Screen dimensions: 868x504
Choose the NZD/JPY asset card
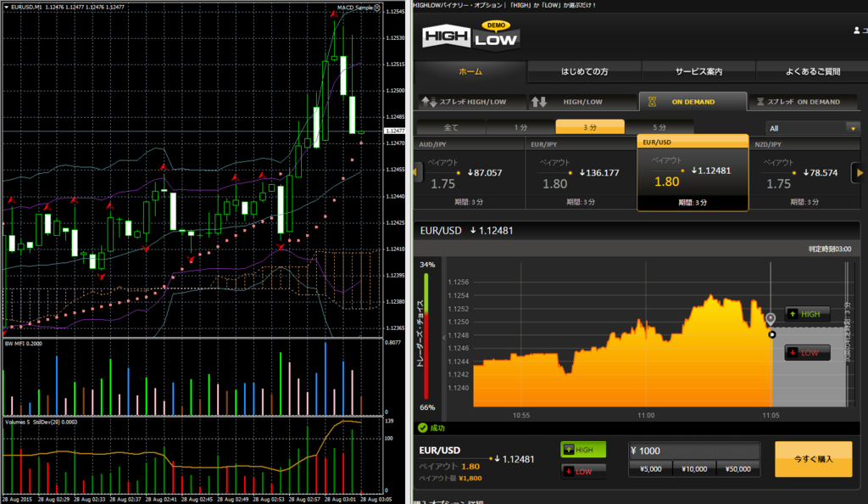click(804, 173)
